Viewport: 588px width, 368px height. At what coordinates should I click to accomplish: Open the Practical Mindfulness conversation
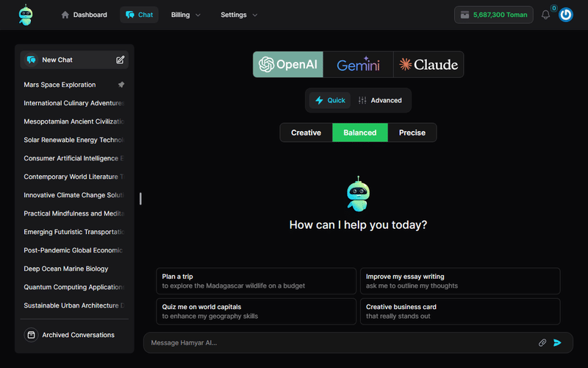[74, 213]
